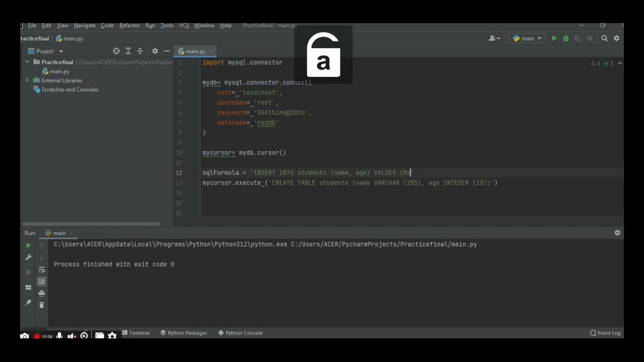Click Practicefinal breadcrumb in navigation bar
Viewport: 644px width, 362px height.
(x=35, y=38)
